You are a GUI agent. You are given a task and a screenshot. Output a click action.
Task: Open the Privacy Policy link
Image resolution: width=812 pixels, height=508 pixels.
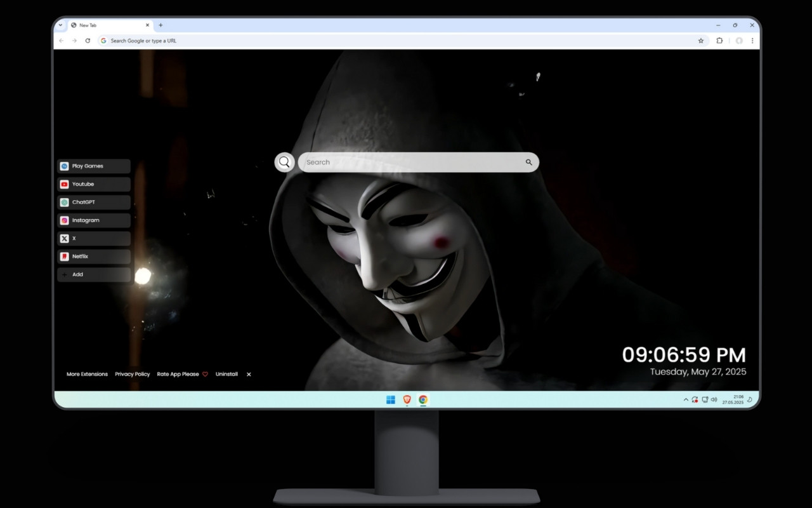(133, 374)
